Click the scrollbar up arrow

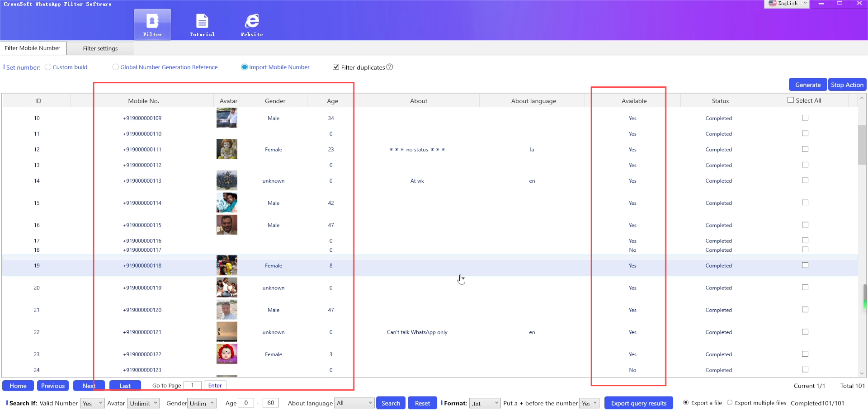point(862,98)
